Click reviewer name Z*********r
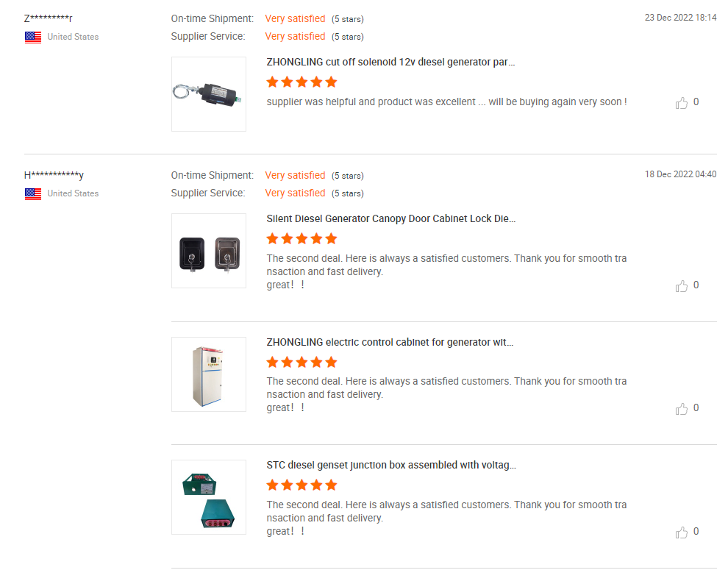 click(49, 18)
